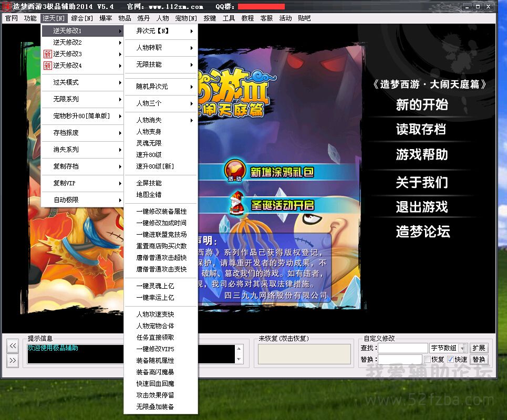Open the 按键 menu

(x=210, y=18)
